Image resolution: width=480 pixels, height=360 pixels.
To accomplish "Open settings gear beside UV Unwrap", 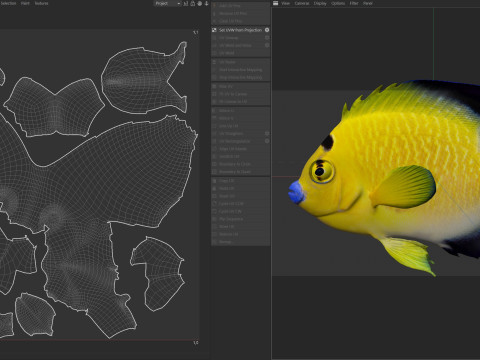I will tap(267, 38).
